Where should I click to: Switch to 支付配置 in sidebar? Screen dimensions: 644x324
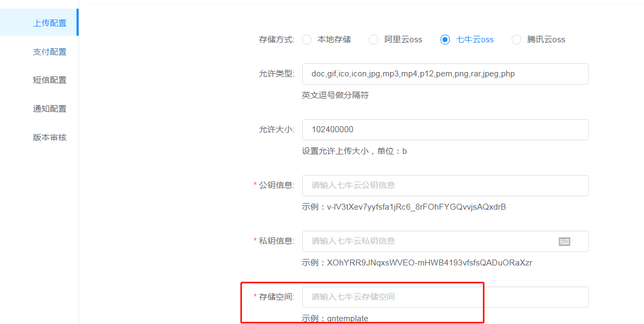(x=49, y=51)
